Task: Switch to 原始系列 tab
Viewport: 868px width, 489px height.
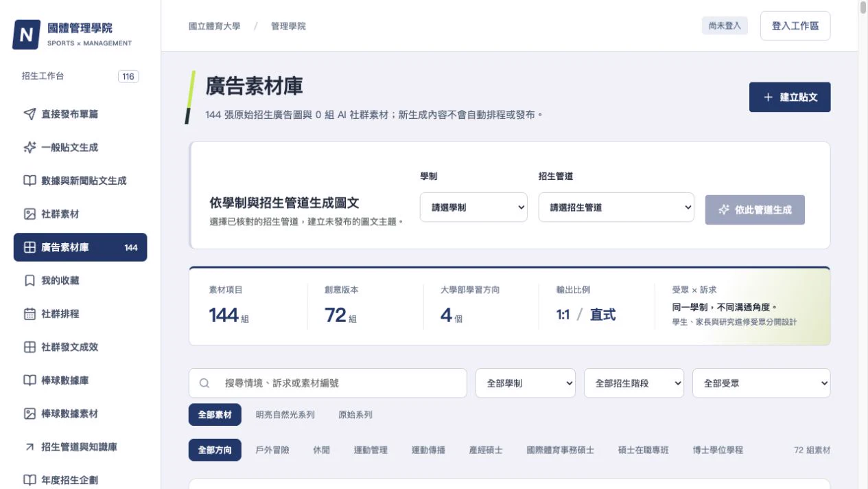Action: (x=355, y=415)
